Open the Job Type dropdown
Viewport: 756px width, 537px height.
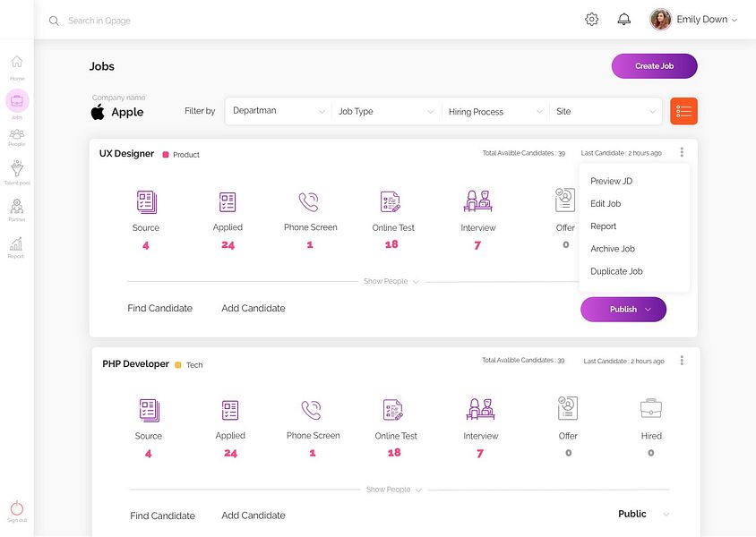pos(385,111)
